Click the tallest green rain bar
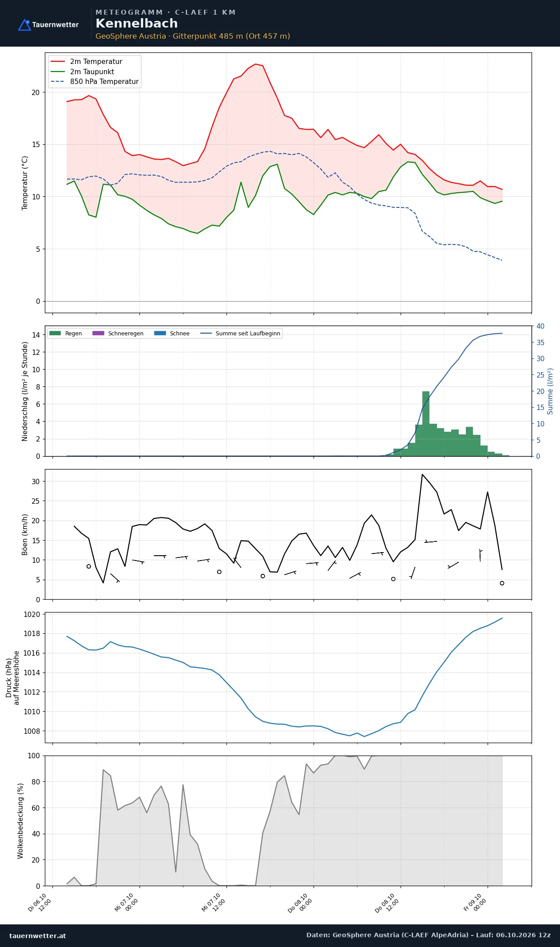The width and height of the screenshot is (560, 947). click(426, 424)
